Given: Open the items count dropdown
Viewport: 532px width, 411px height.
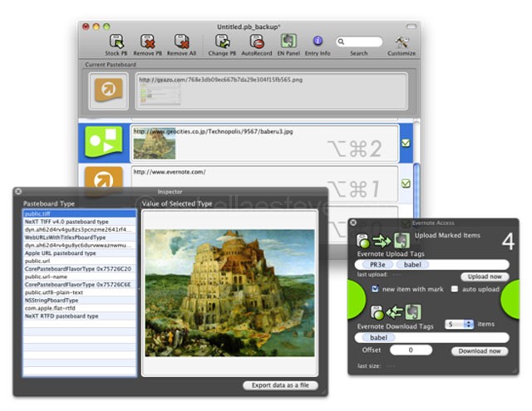Looking at the screenshot, I should coord(460,325).
